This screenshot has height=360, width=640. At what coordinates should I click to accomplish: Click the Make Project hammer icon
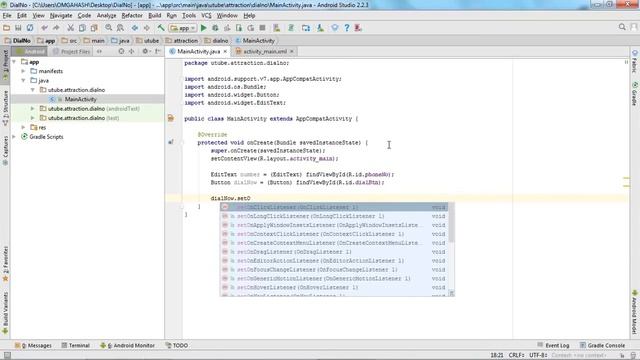161,28
